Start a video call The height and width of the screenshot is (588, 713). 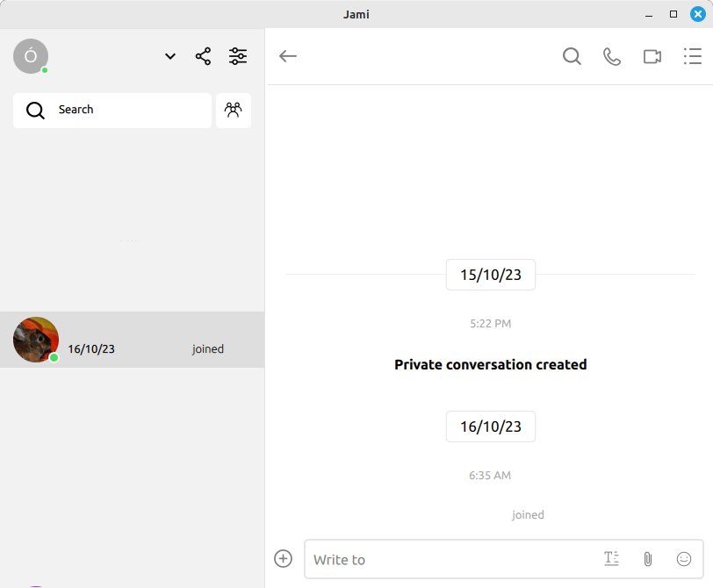click(652, 57)
